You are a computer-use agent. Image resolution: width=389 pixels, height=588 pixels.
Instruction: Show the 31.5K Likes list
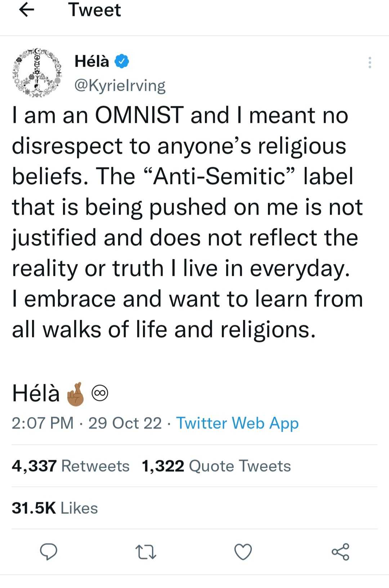(55, 508)
